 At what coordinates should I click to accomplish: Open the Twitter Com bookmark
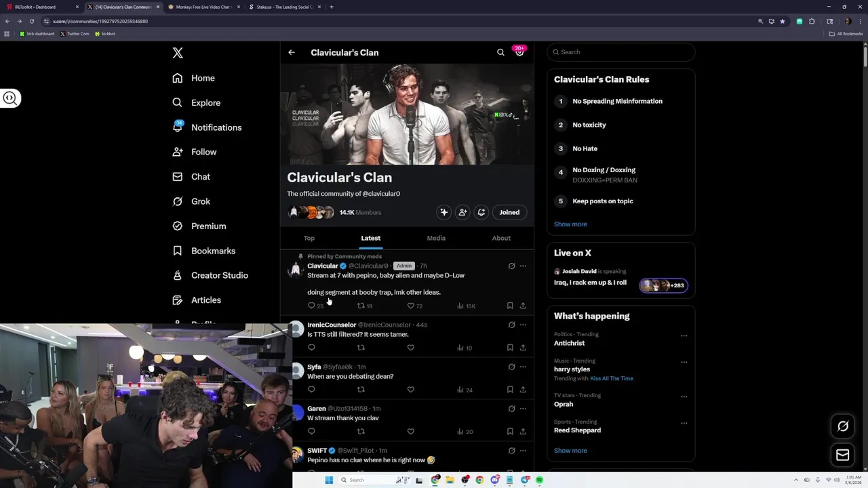point(75,34)
